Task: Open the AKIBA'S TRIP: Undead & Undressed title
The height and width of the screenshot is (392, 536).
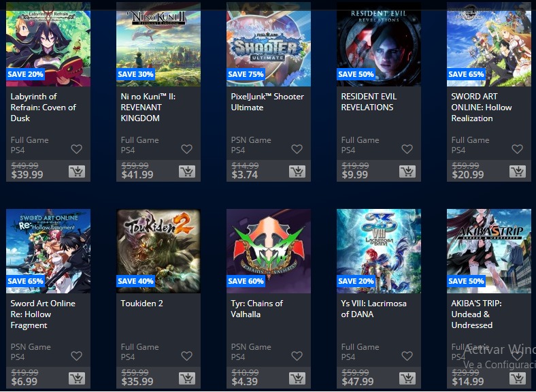Action: tap(476, 314)
